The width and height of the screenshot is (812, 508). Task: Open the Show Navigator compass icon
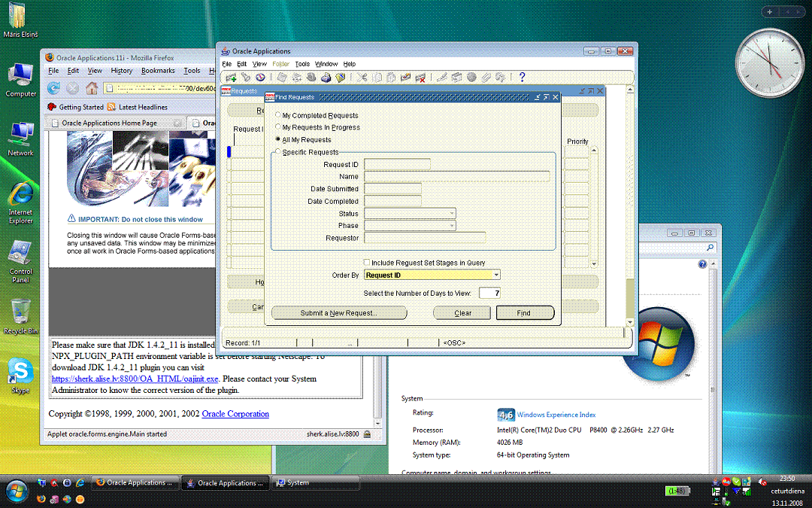(260, 78)
